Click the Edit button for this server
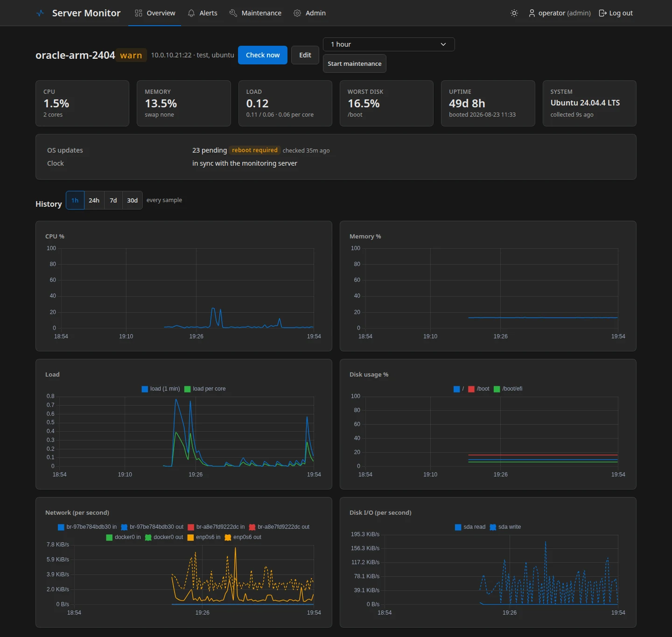Screen dimensions: 672x637 tap(305, 55)
